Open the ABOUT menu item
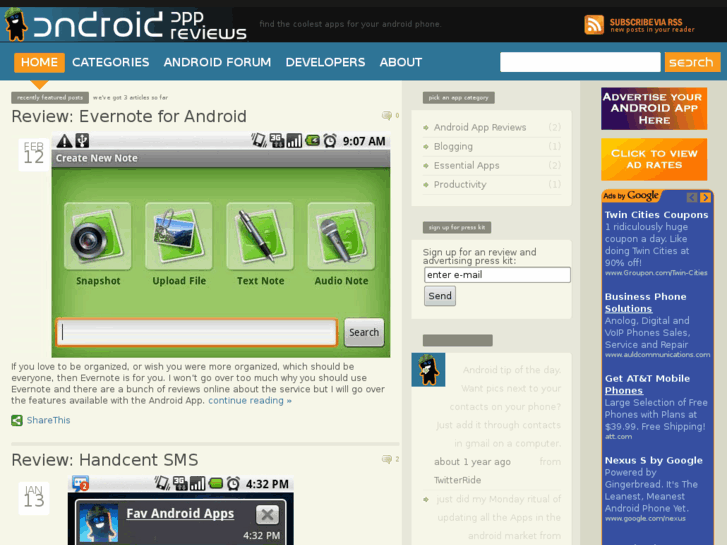727x545 pixels. pos(401,62)
